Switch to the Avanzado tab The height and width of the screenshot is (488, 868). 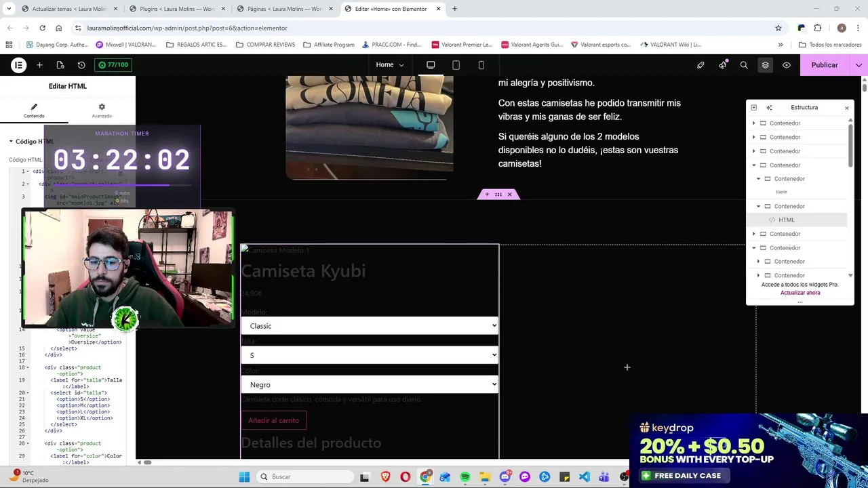(x=102, y=111)
